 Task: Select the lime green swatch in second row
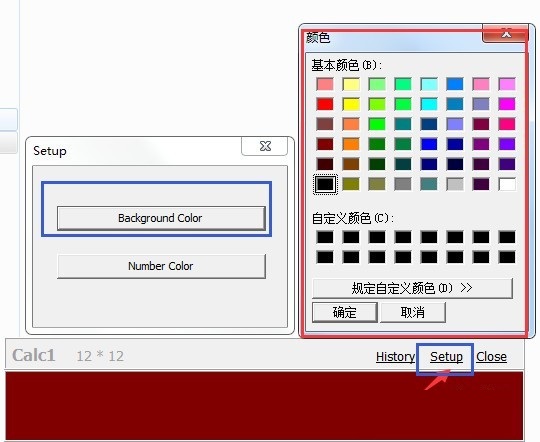click(x=377, y=104)
